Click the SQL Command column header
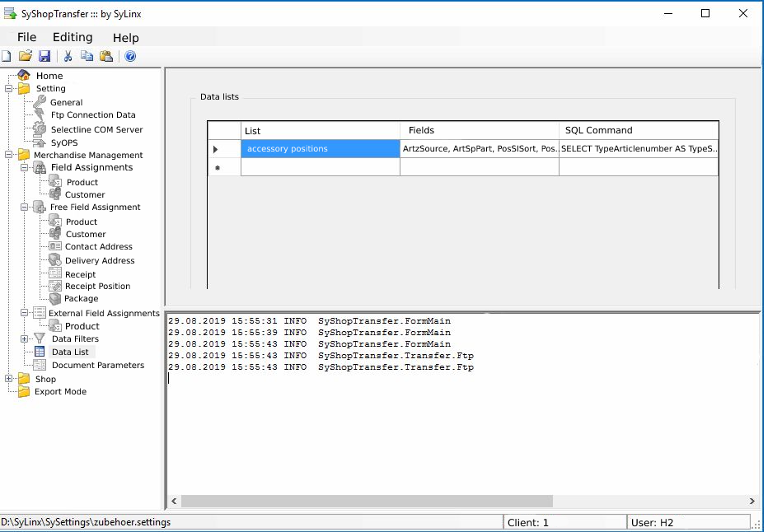This screenshot has height=532, width=768. [x=639, y=131]
